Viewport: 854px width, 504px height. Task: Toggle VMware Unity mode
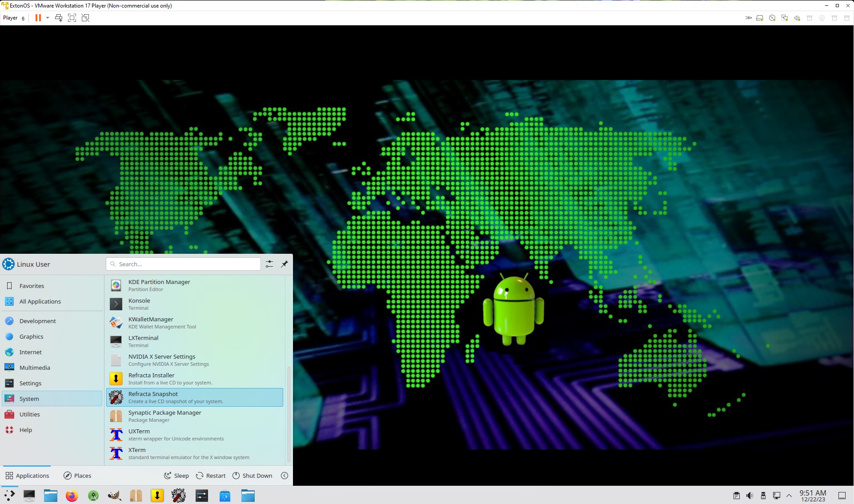[85, 18]
